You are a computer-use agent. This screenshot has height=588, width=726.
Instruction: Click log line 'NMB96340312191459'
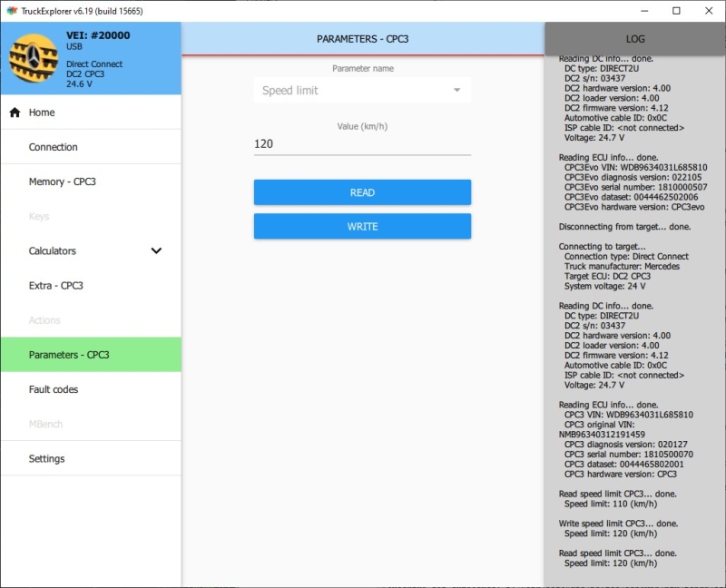(602, 435)
